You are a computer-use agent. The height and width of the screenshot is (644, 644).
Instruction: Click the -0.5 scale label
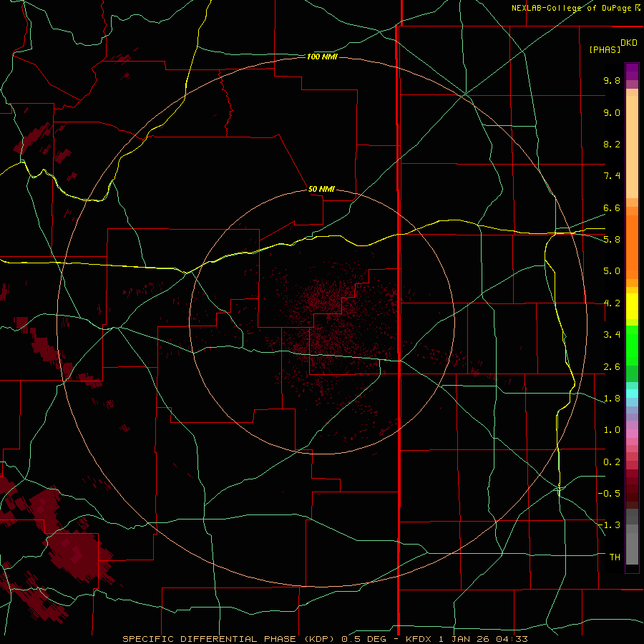pos(609,494)
